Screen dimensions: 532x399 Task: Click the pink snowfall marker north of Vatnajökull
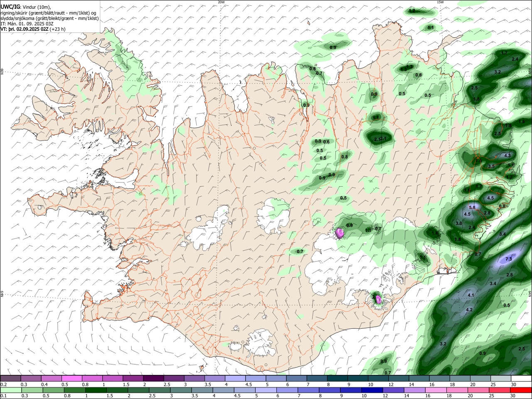340,233
